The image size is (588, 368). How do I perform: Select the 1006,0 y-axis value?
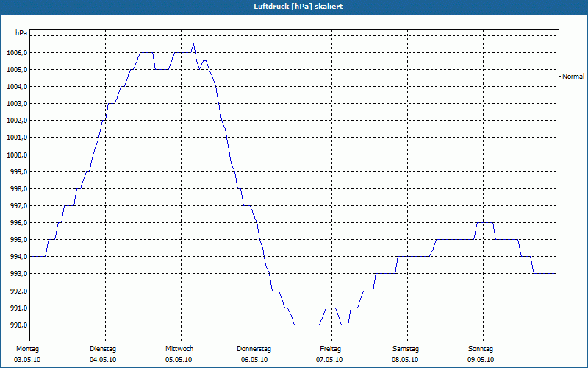17,53
